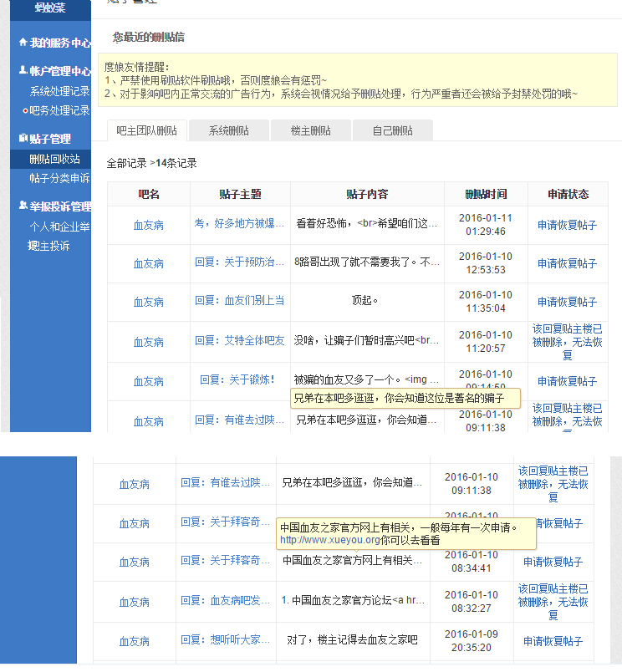622x672 pixels.
Task: Click 申请恢复帖子 in the 20:35:20 row
Action: (553, 641)
